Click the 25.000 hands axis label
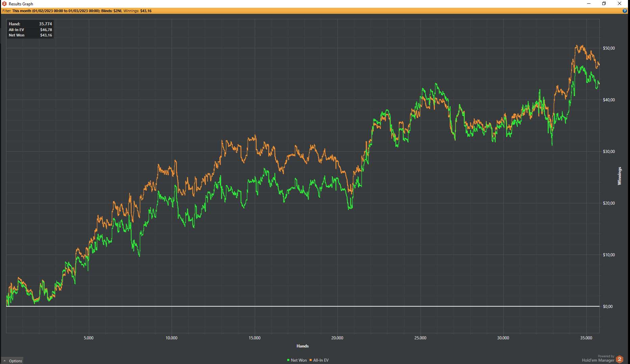 click(421, 338)
